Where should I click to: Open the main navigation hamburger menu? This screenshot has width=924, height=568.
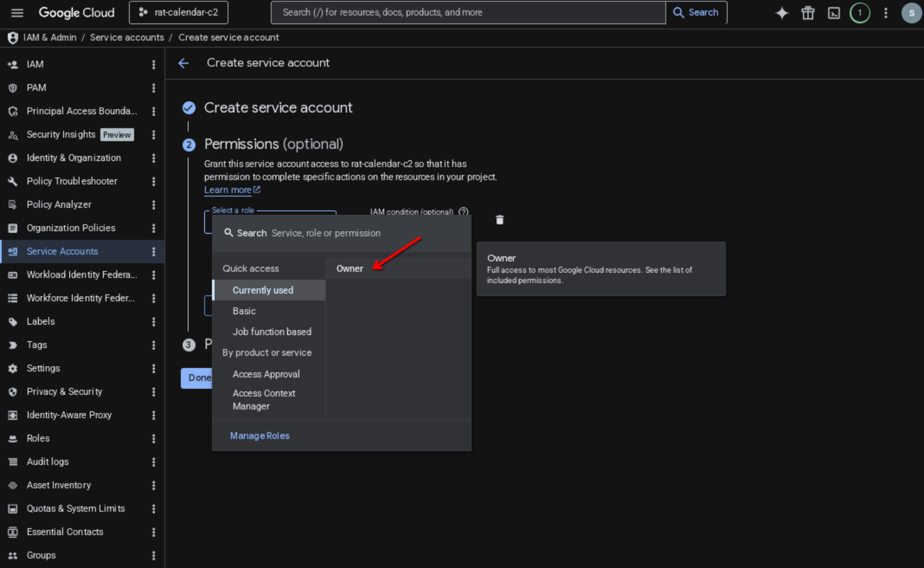tap(18, 12)
